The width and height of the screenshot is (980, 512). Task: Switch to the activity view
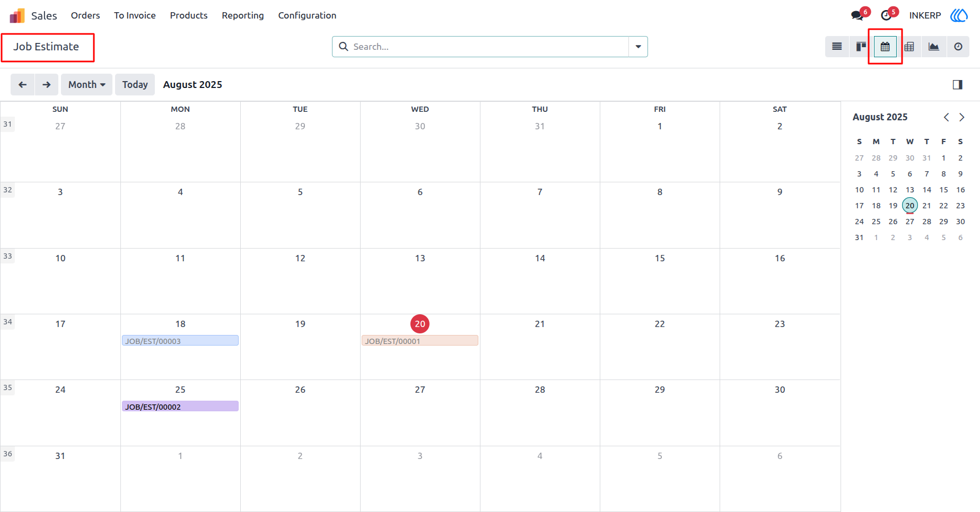pyautogui.click(x=958, y=47)
